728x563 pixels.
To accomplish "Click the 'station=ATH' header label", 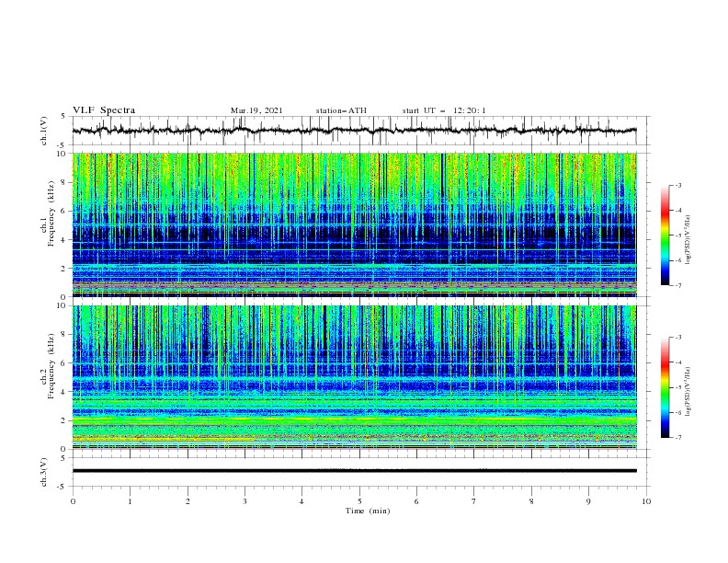I will point(341,110).
